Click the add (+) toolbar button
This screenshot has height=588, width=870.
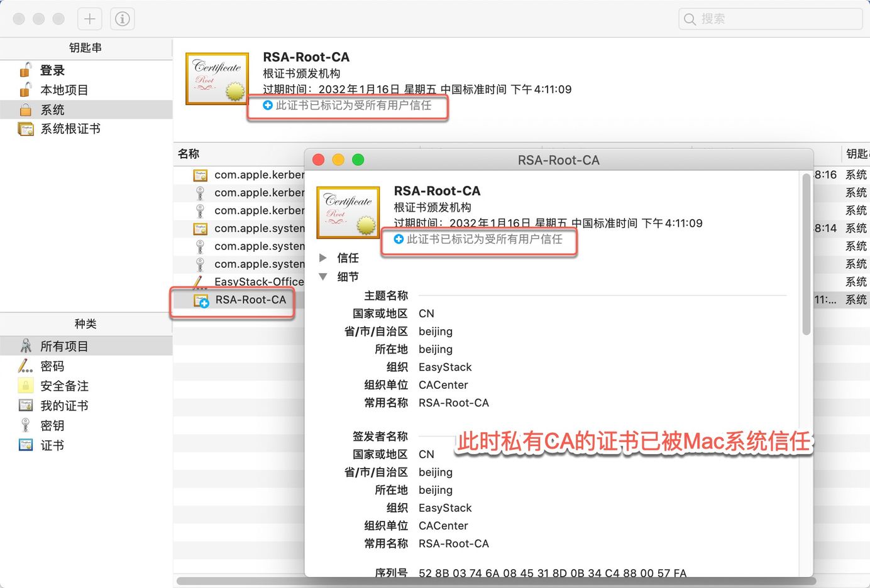pos(90,19)
